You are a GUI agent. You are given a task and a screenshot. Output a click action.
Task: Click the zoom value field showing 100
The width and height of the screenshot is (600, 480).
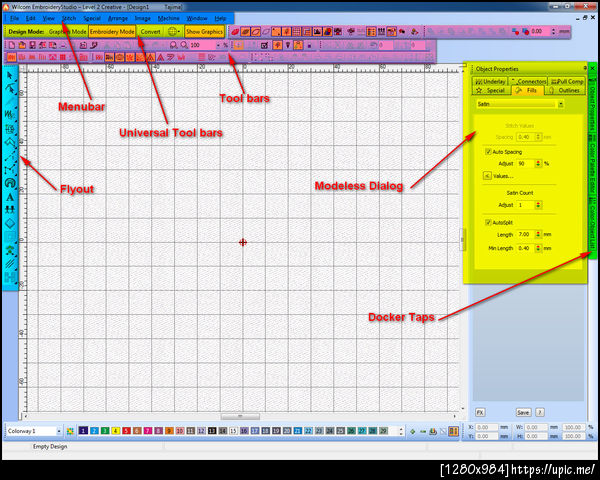click(x=202, y=45)
